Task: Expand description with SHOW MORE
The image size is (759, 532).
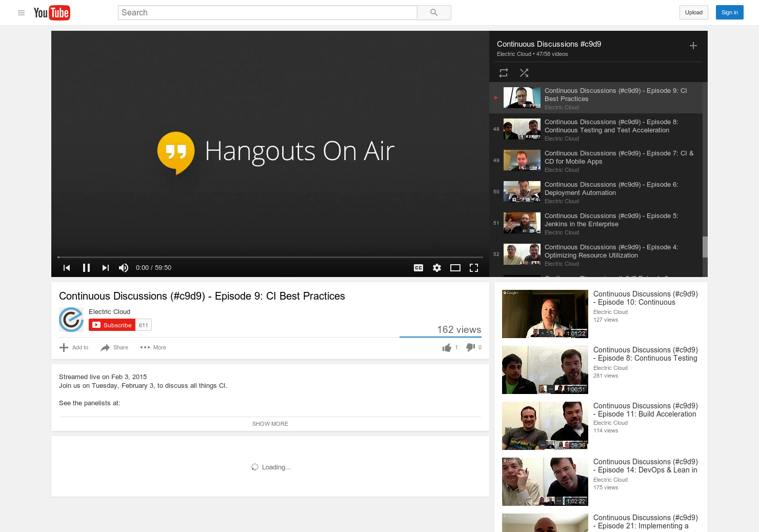Action: coord(270,424)
